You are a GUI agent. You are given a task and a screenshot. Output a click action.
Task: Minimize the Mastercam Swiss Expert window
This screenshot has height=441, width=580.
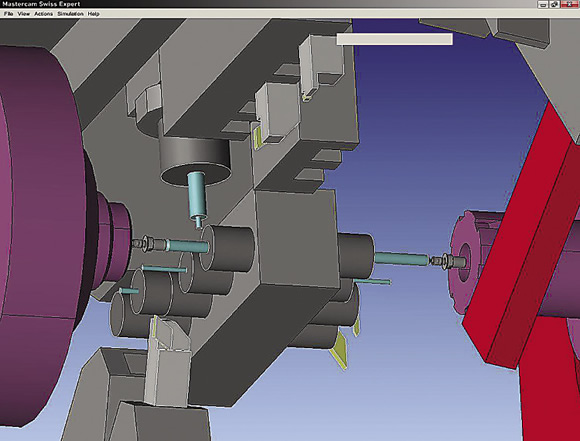pyautogui.click(x=543, y=4)
